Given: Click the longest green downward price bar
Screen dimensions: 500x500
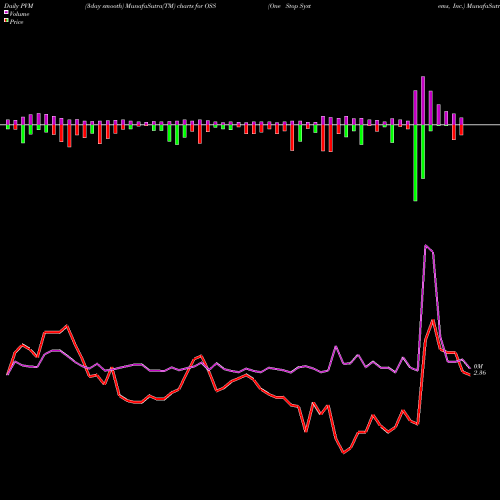Looking at the screenshot, I should [415, 163].
